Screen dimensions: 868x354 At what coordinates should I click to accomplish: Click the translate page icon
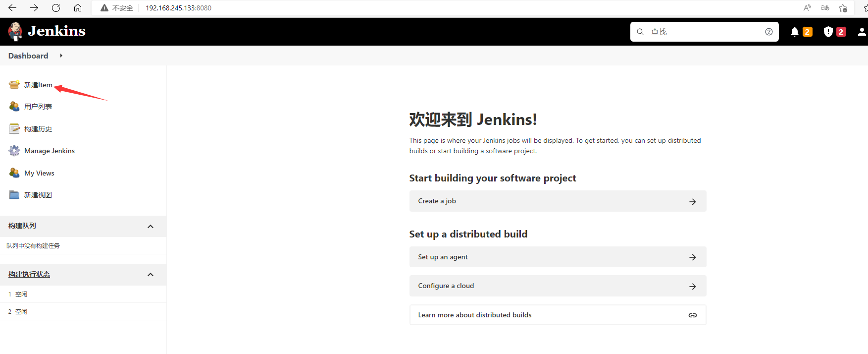point(825,8)
